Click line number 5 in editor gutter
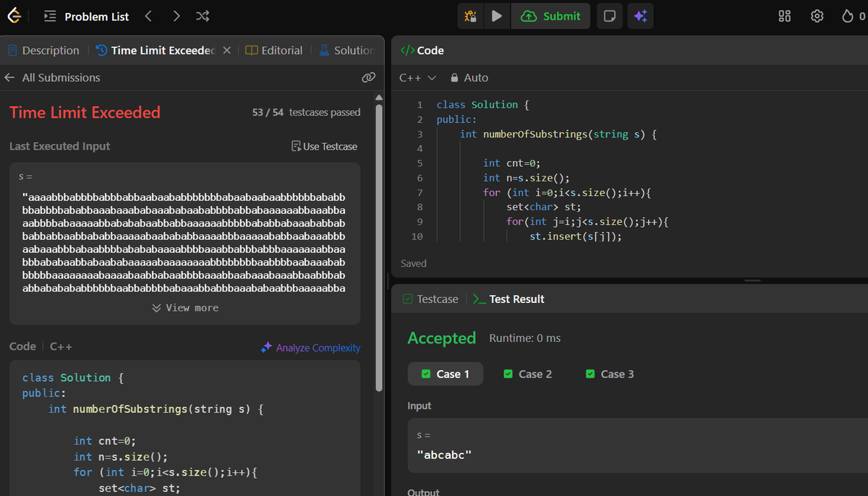The image size is (868, 496). pyautogui.click(x=420, y=163)
